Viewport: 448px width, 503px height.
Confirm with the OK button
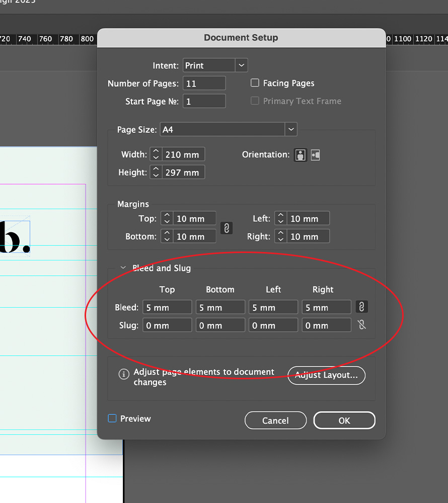click(344, 420)
